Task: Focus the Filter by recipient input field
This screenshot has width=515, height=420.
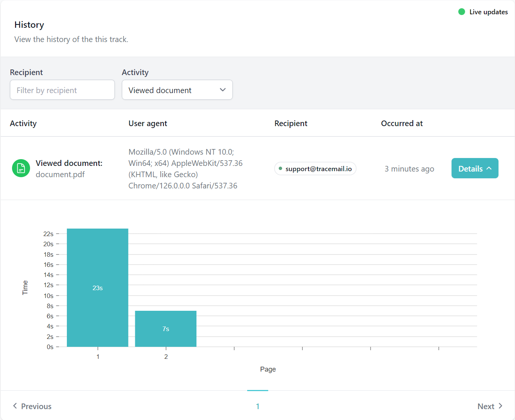Action: (x=62, y=90)
